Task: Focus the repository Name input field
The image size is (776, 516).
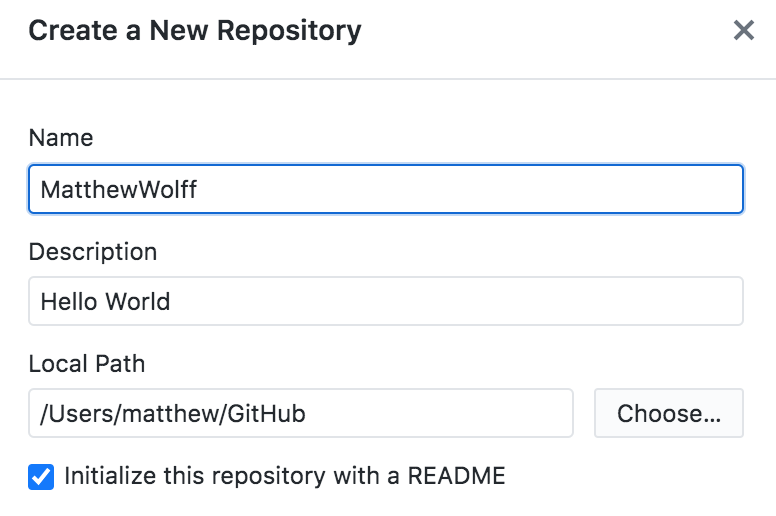Action: pyautogui.click(x=385, y=189)
